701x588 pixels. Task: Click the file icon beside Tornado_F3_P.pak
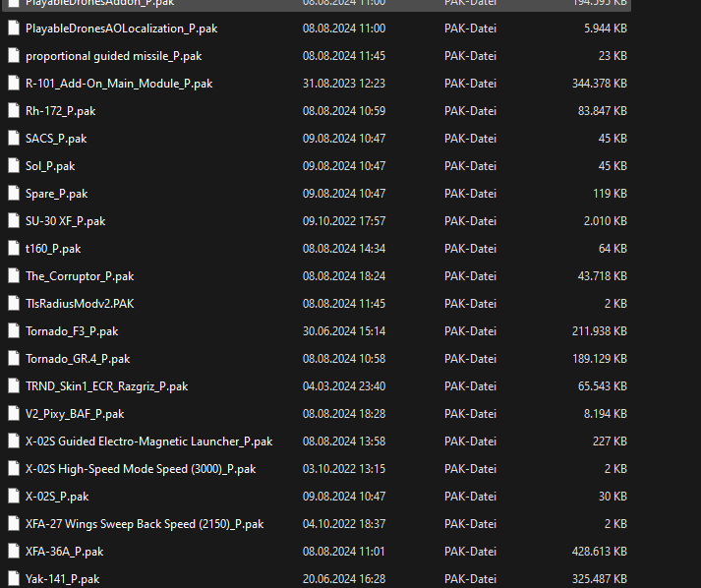click(14, 331)
